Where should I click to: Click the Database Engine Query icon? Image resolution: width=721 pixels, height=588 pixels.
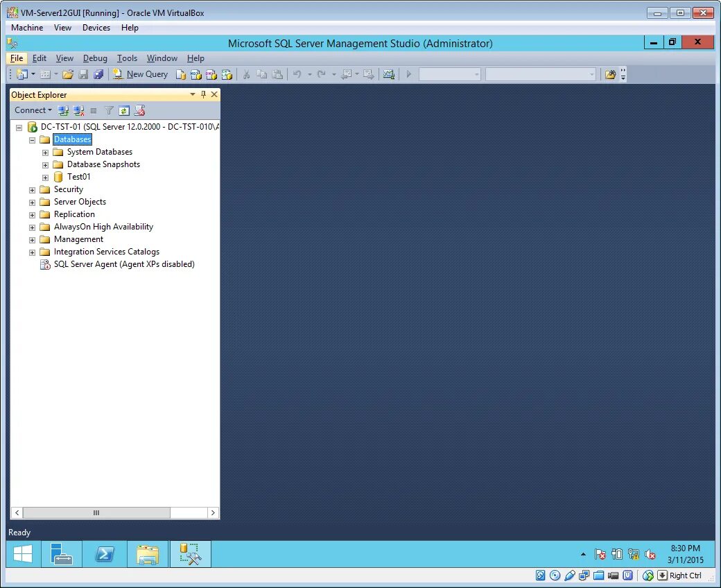(181, 74)
